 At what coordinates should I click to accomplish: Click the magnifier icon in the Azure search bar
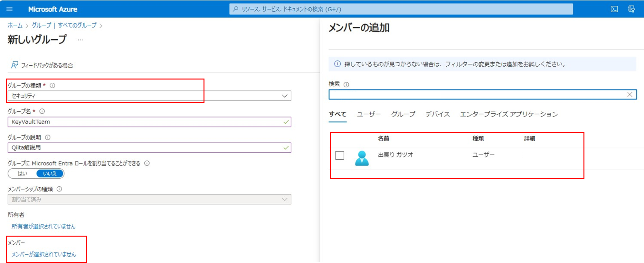235,9
